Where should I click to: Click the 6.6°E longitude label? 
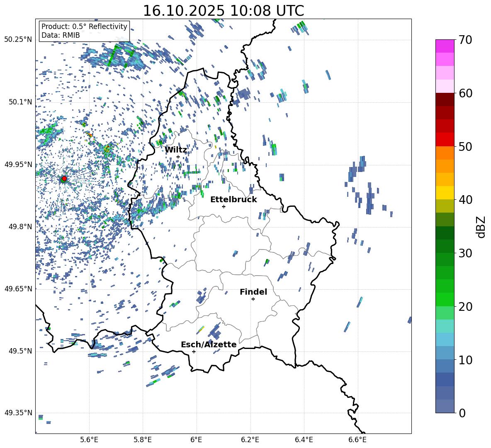pyautogui.click(x=357, y=440)
